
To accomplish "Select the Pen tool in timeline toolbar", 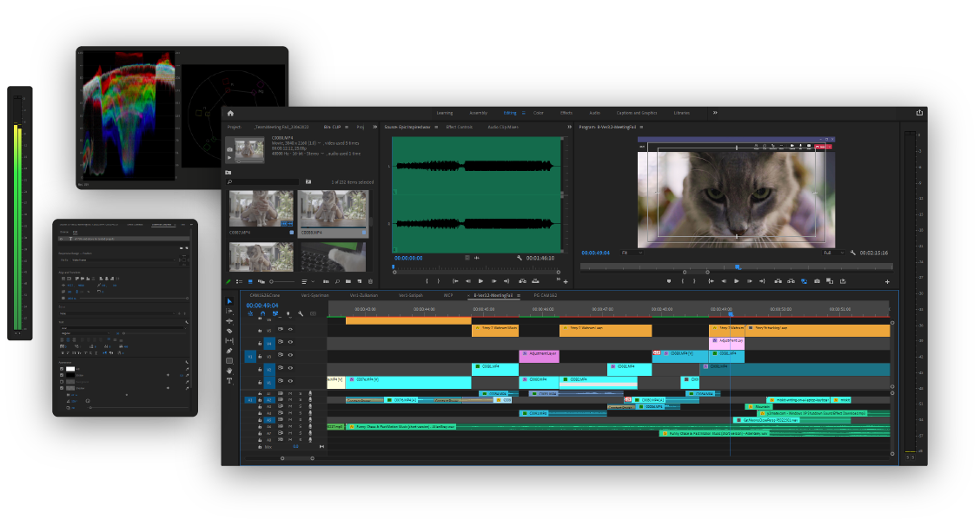I will coord(229,351).
